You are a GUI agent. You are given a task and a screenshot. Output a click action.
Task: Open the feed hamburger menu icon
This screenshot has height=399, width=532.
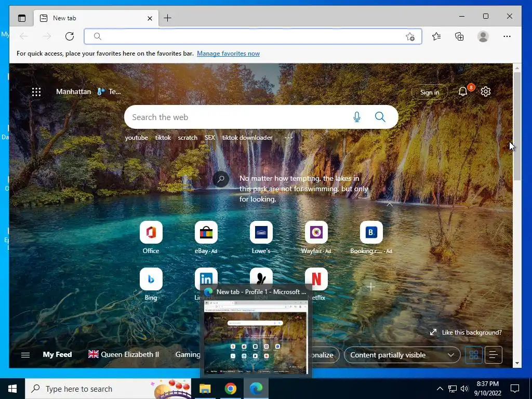tap(25, 355)
